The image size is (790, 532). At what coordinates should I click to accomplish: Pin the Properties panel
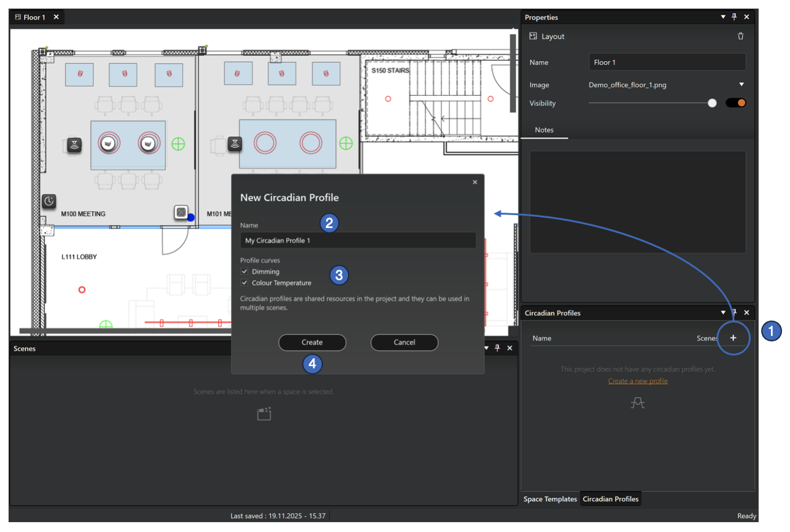click(734, 17)
